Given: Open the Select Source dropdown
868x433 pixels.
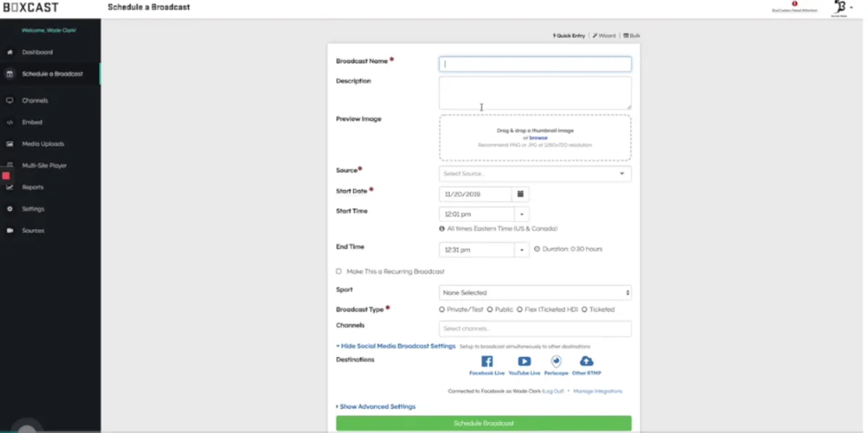Looking at the screenshot, I should pos(535,173).
